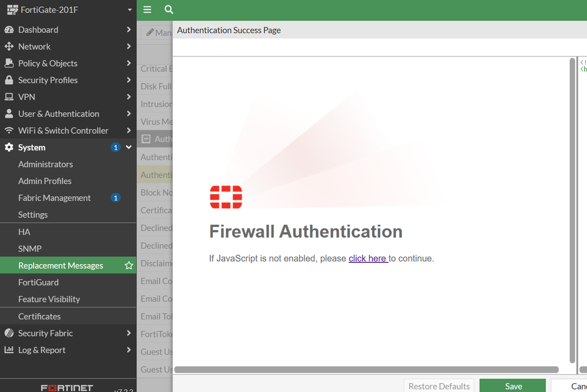Open the FortiGate-201F dropdown arrow
This screenshot has height=392, width=587.
pyautogui.click(x=129, y=10)
